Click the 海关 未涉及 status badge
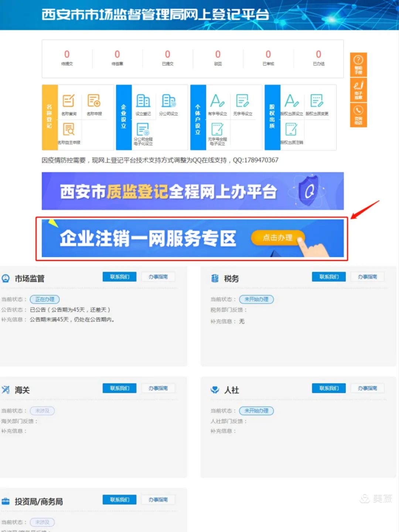 click(x=42, y=411)
